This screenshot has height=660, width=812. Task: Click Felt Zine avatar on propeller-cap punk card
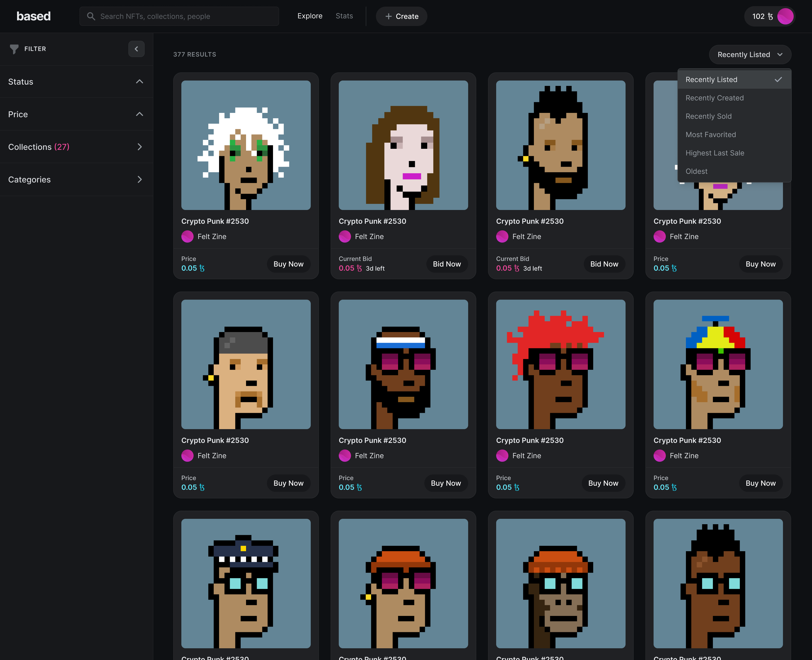659,455
